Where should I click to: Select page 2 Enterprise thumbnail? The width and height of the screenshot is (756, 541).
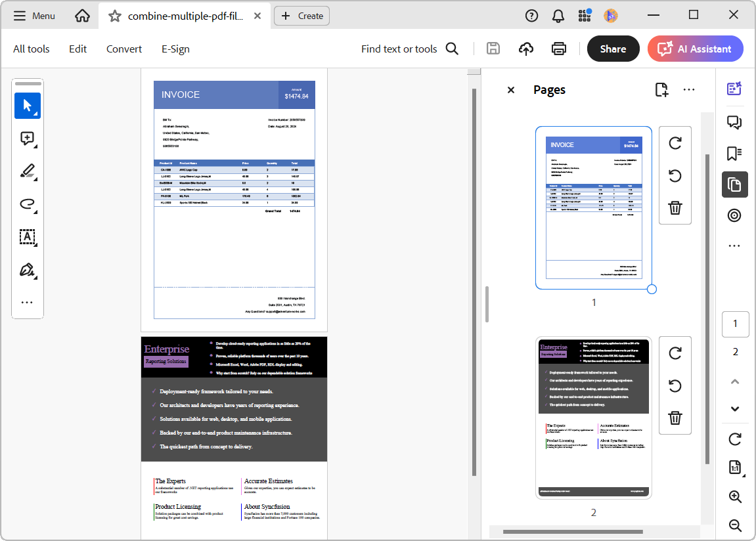click(x=594, y=418)
